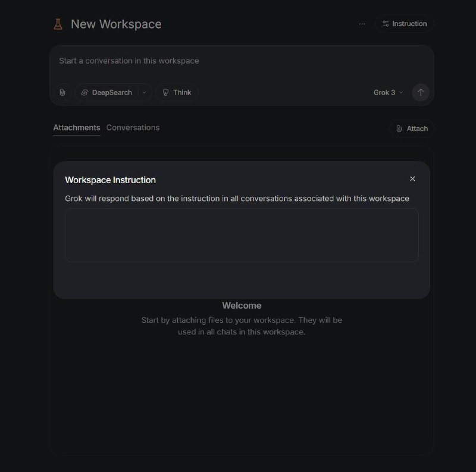
Task: Click the workspace flask icon
Action: (58, 24)
